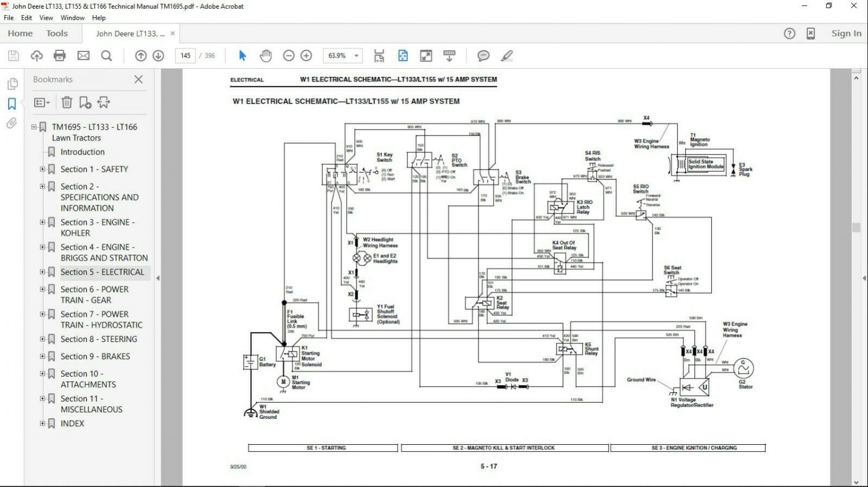
Task: Click the Print file icon
Action: pyautogui.click(x=60, y=56)
